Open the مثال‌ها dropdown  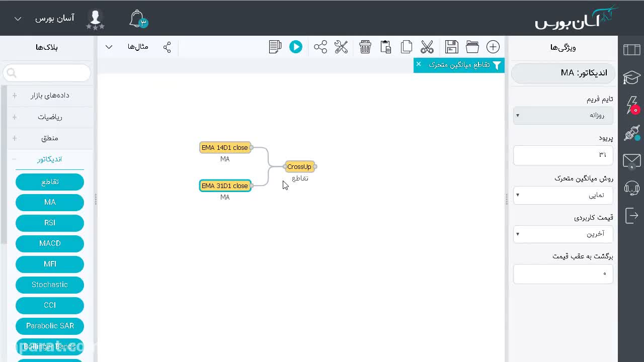[x=129, y=47]
